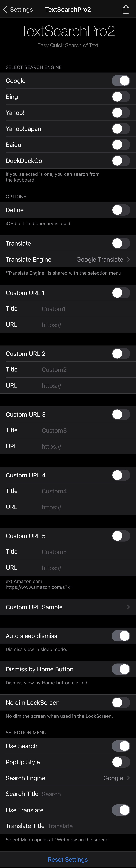This screenshot has height=868, width=136.
Task: Enable No dim LockScreen toggle
Action: 121,703
